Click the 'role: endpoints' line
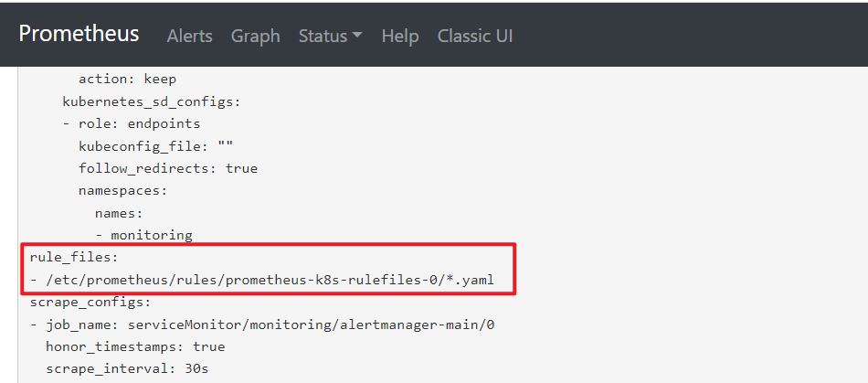 click(131, 123)
